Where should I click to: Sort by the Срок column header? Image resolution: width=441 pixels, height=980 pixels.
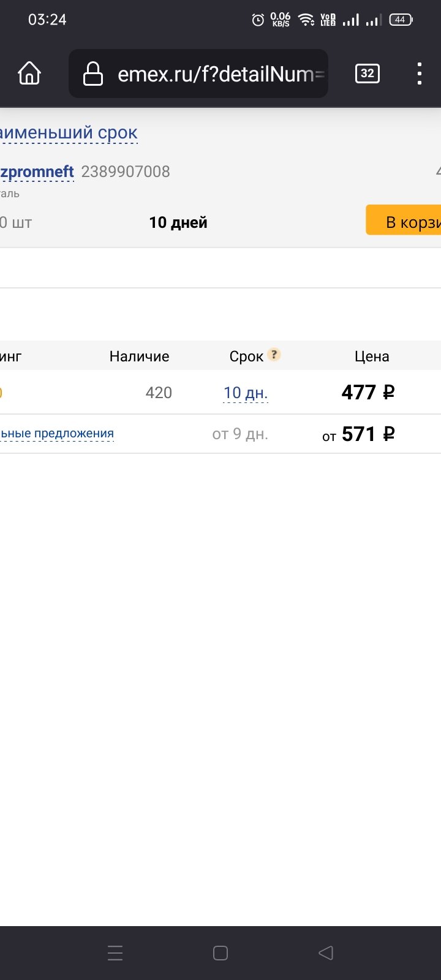(246, 356)
